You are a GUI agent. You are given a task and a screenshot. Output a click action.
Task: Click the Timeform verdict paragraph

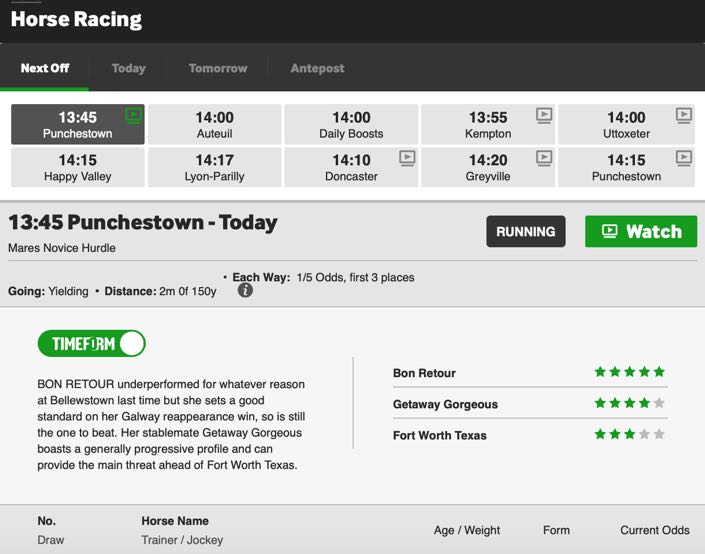point(171,424)
